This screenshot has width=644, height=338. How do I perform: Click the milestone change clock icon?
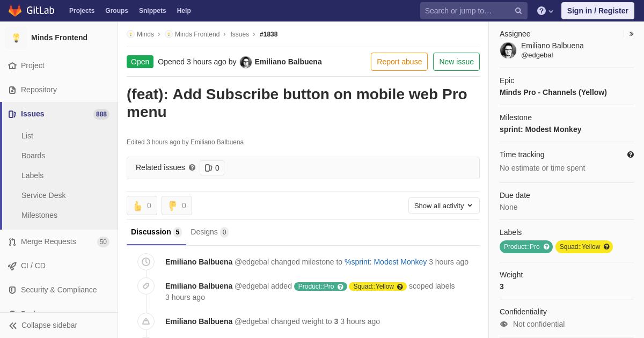pyautogui.click(x=146, y=262)
